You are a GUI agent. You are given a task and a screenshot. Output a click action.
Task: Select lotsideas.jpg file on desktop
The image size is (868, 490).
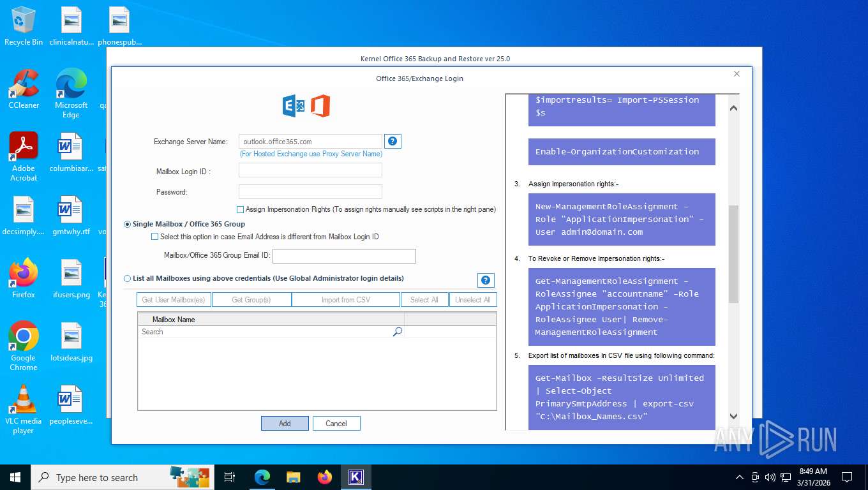[71, 342]
